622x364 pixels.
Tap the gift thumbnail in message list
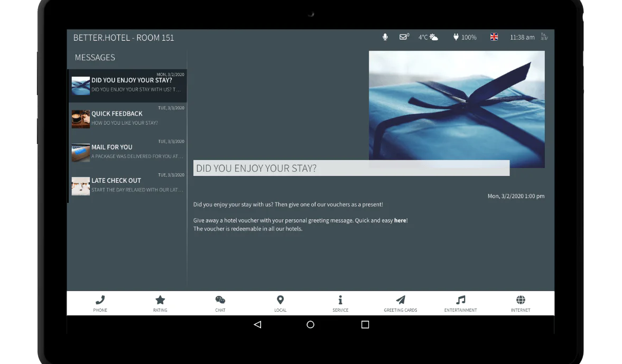pyautogui.click(x=80, y=86)
